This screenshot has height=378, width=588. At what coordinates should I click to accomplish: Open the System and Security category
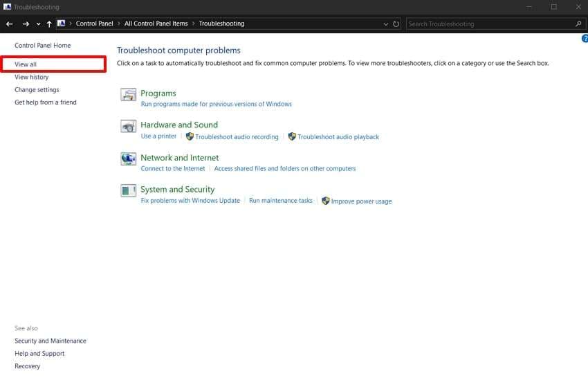point(177,190)
